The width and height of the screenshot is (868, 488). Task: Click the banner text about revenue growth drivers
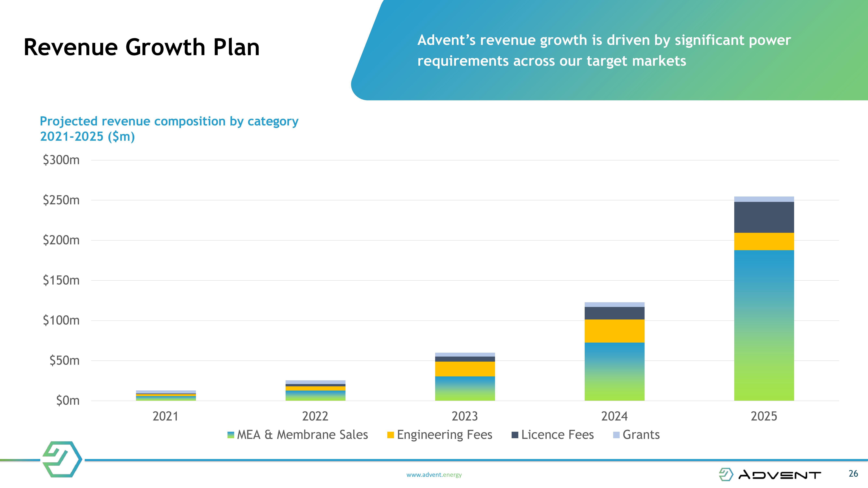[604, 51]
